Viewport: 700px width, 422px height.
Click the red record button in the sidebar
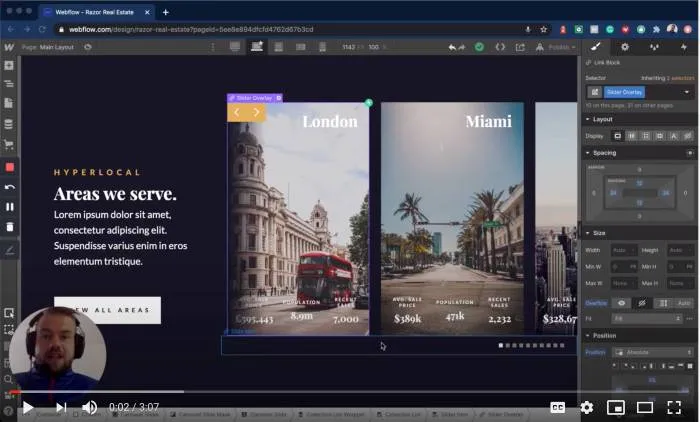point(9,167)
